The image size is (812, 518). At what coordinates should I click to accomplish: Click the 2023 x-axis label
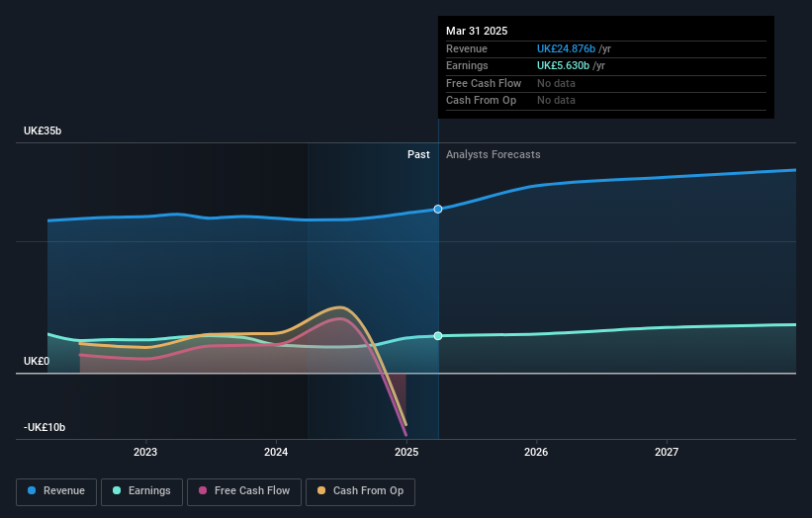click(145, 453)
